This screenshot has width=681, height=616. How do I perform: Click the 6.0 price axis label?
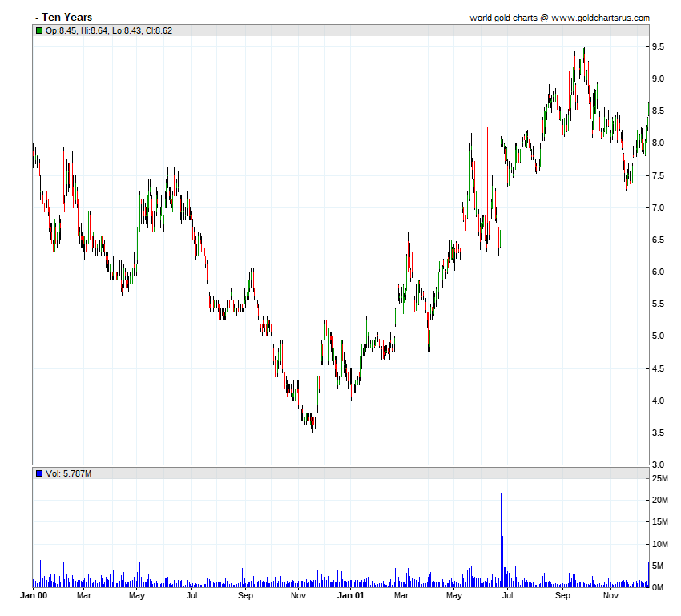(658, 272)
